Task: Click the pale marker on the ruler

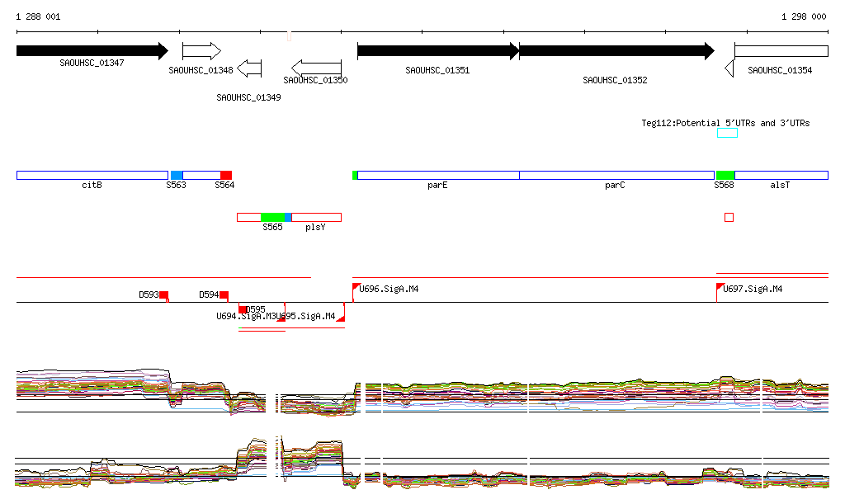Action: (x=290, y=36)
